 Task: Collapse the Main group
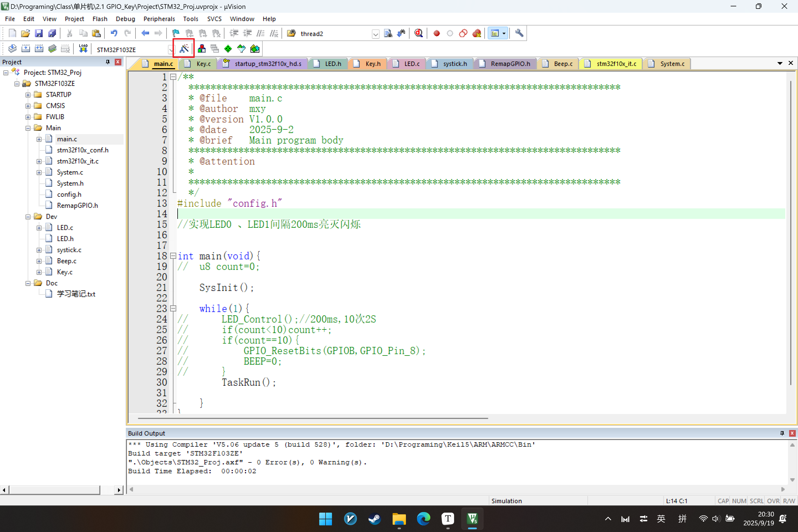(28, 128)
